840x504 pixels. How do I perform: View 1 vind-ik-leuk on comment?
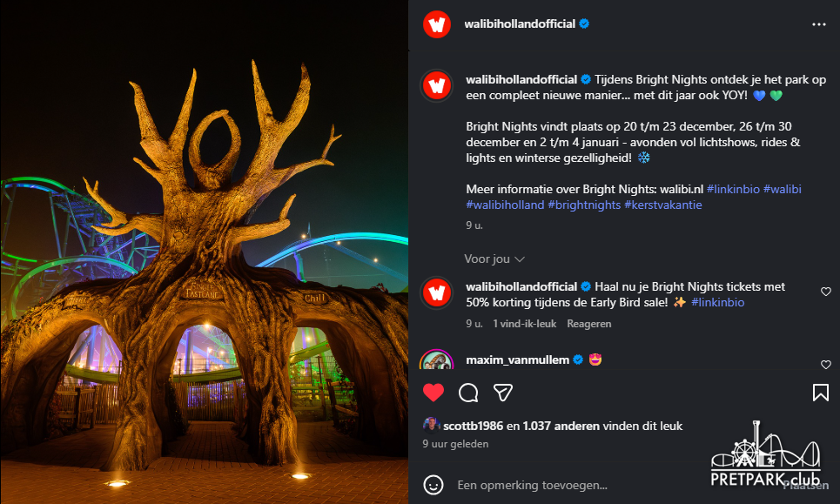coord(525,324)
